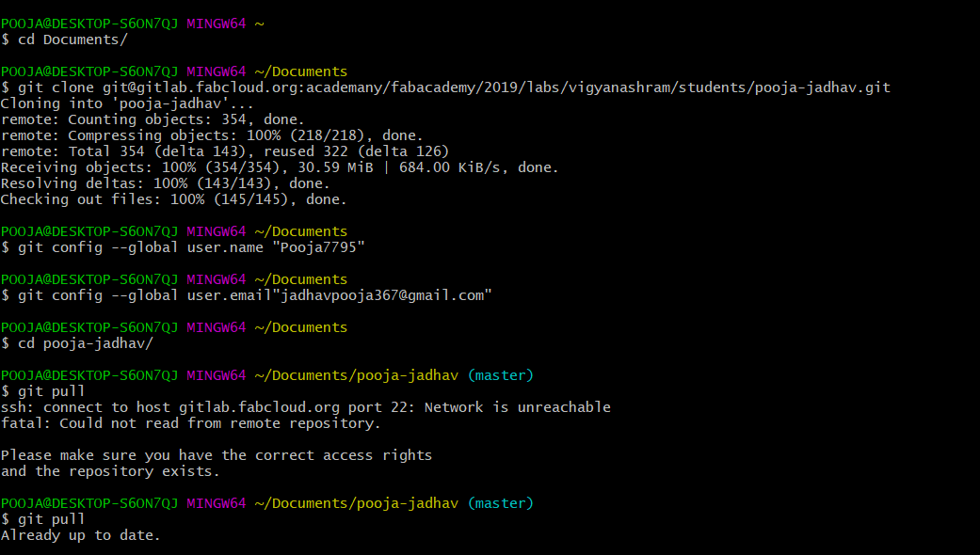Click the git clone repository URL ending pooja-jadhav.git

point(497,87)
